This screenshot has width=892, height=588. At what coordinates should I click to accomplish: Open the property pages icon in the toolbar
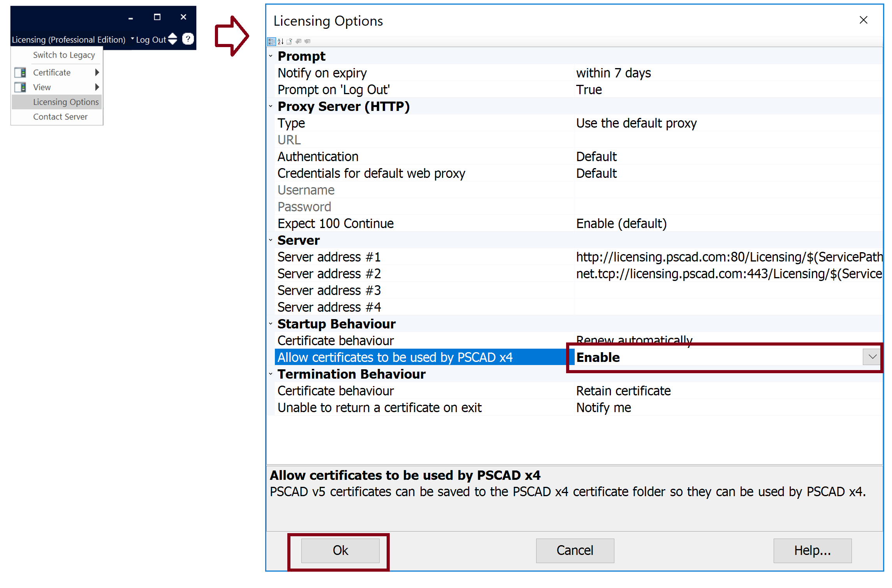[289, 42]
